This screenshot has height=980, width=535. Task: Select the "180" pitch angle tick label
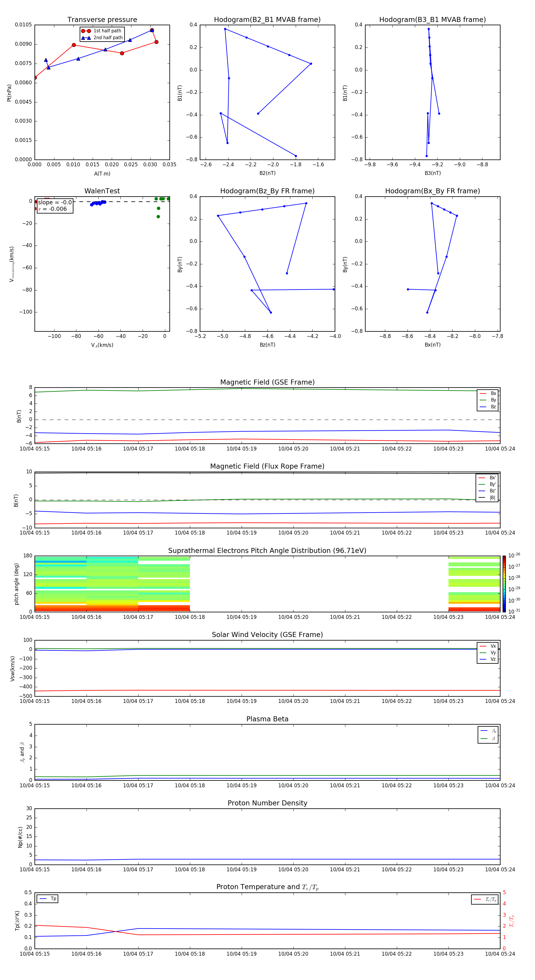28,556
